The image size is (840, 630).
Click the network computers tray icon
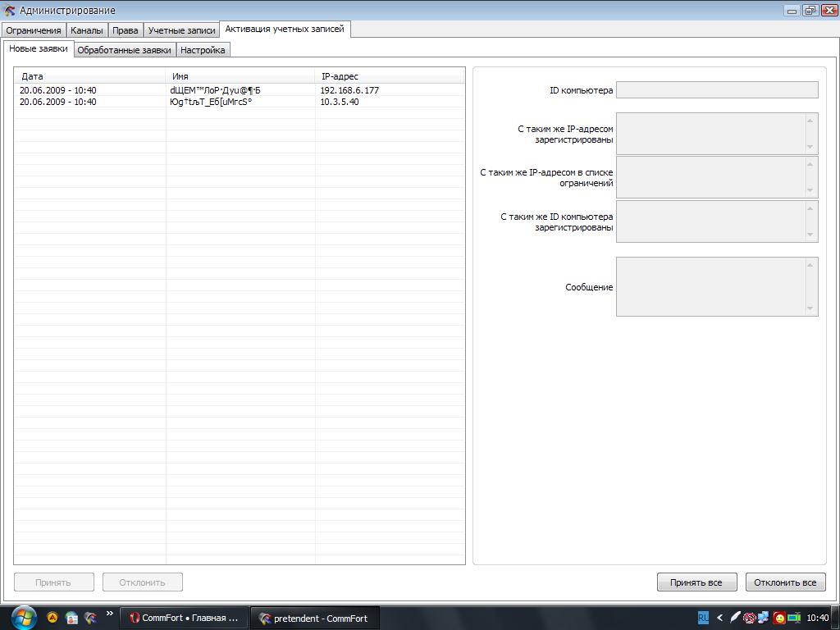[764, 618]
